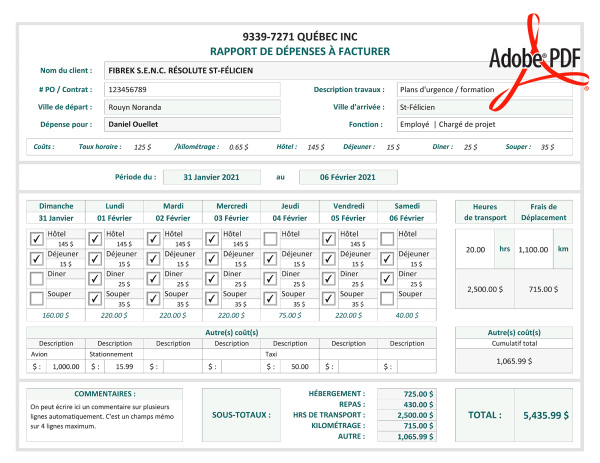Click inside the Commentaires text box
The height and width of the screenshot is (463, 600).
click(x=104, y=417)
